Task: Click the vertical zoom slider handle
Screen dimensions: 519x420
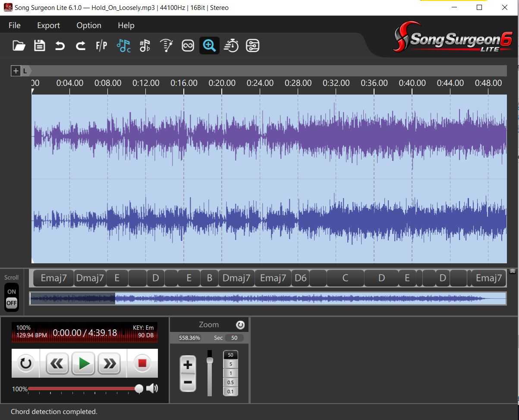Action: [210, 360]
